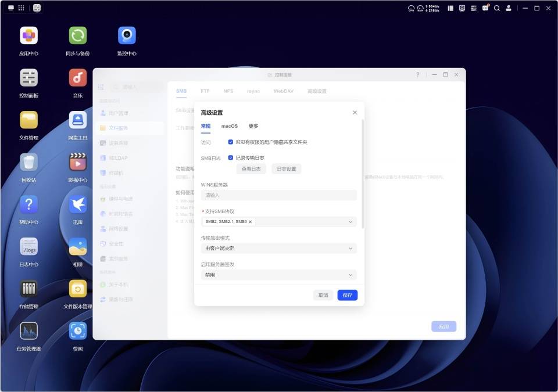
Task: Select 安全性 in control panel sidebar
Action: 128,244
